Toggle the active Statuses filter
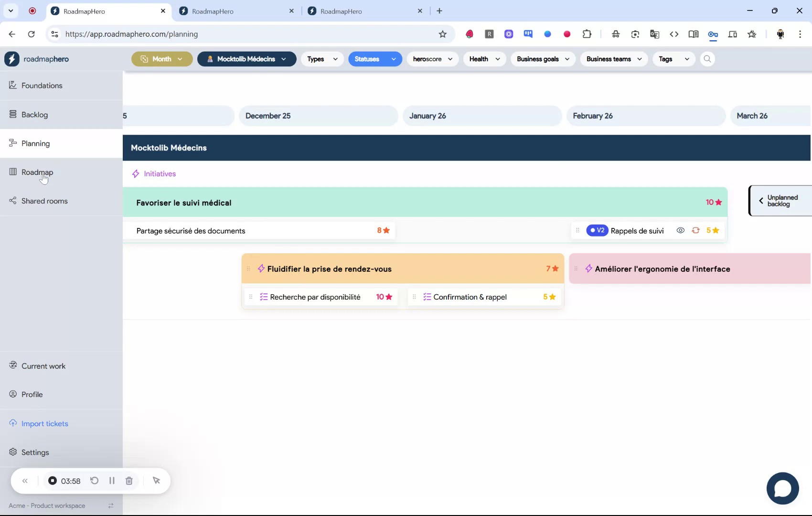 (x=374, y=59)
